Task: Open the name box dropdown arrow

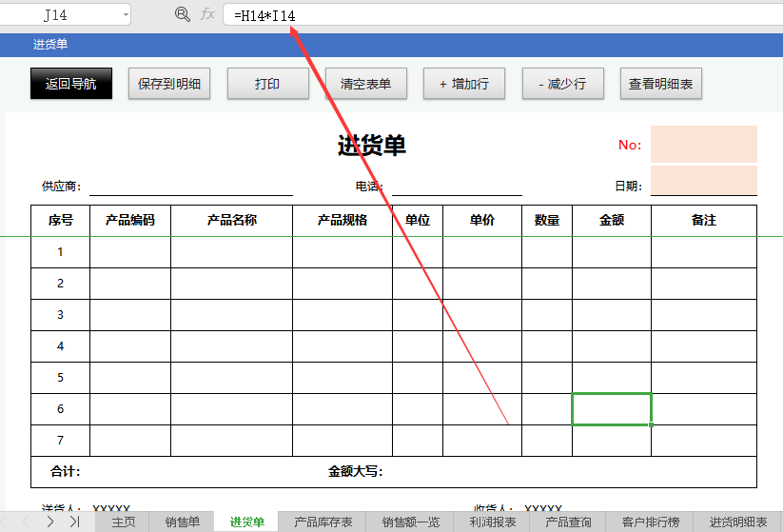Action: 126,15
